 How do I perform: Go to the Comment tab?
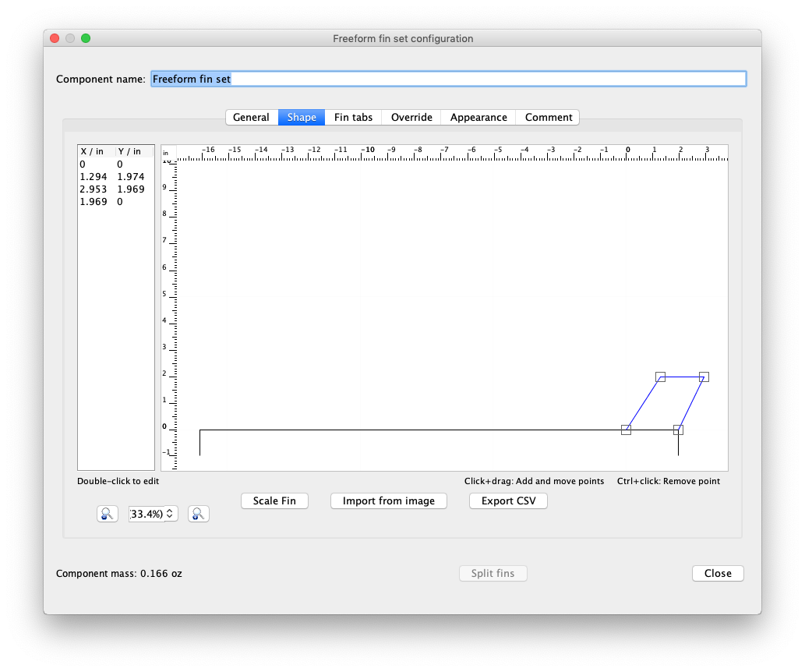point(548,117)
